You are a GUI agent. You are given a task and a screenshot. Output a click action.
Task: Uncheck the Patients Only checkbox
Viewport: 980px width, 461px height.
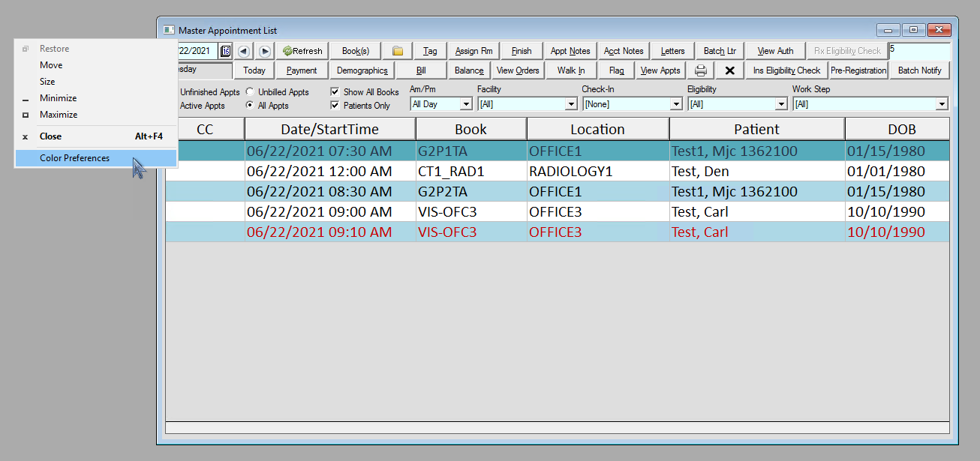click(x=335, y=106)
